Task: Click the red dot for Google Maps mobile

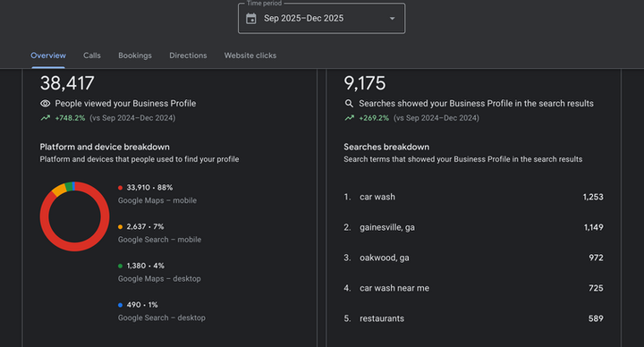Action: [x=121, y=188]
